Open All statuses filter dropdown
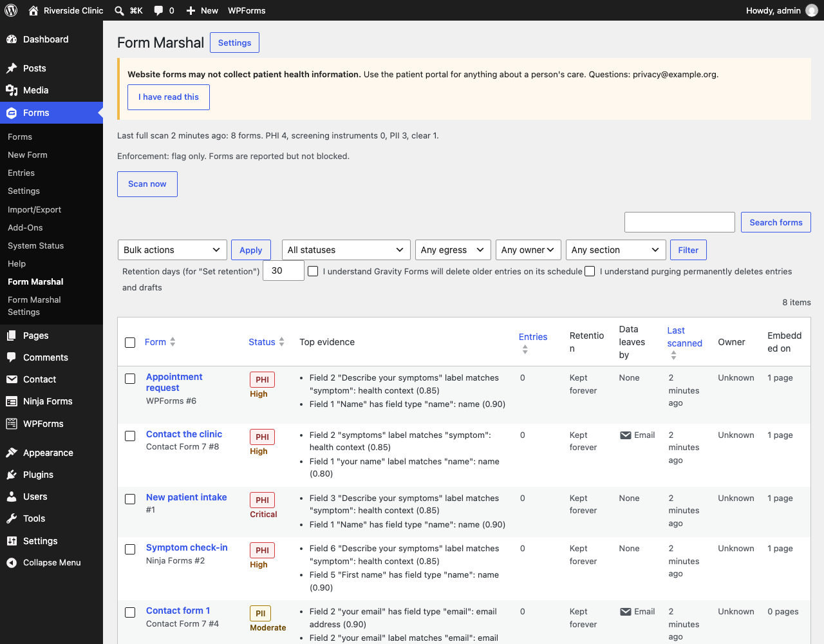This screenshot has height=644, width=824. coord(346,250)
